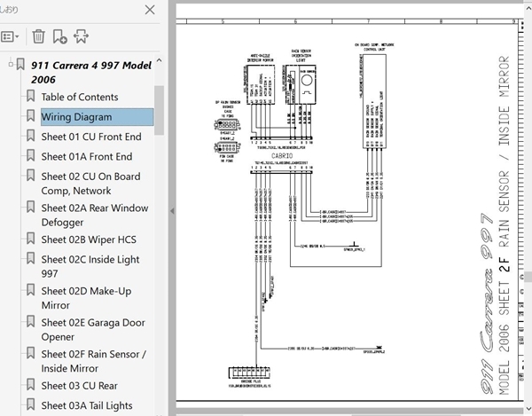Find the current bookmark icon

pos(81,36)
